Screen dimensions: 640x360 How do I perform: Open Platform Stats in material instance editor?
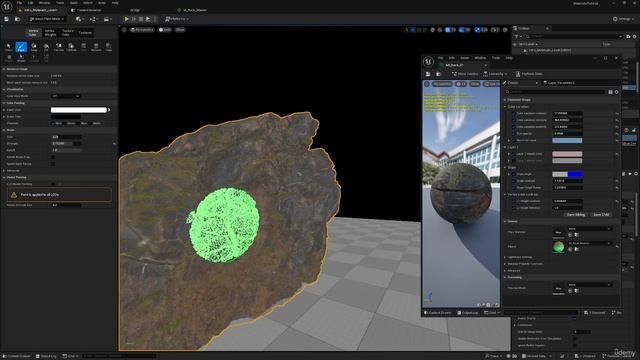pyautogui.click(x=529, y=74)
